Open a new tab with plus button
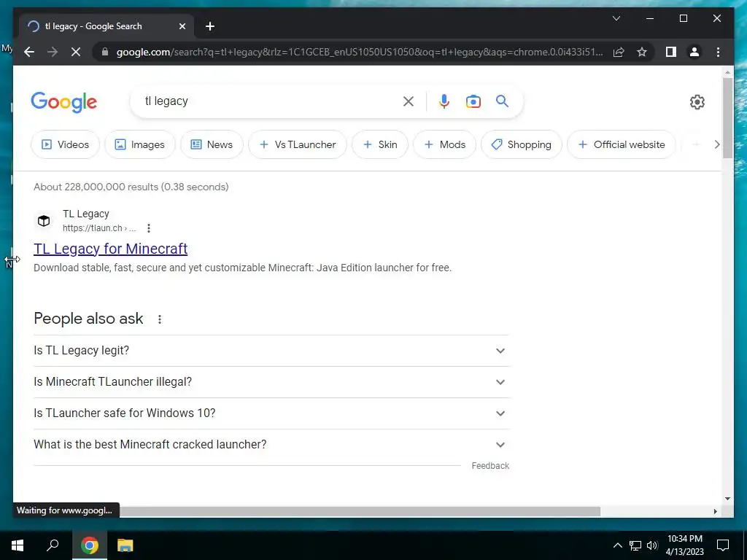Screen dimensions: 747x560 point(209,26)
